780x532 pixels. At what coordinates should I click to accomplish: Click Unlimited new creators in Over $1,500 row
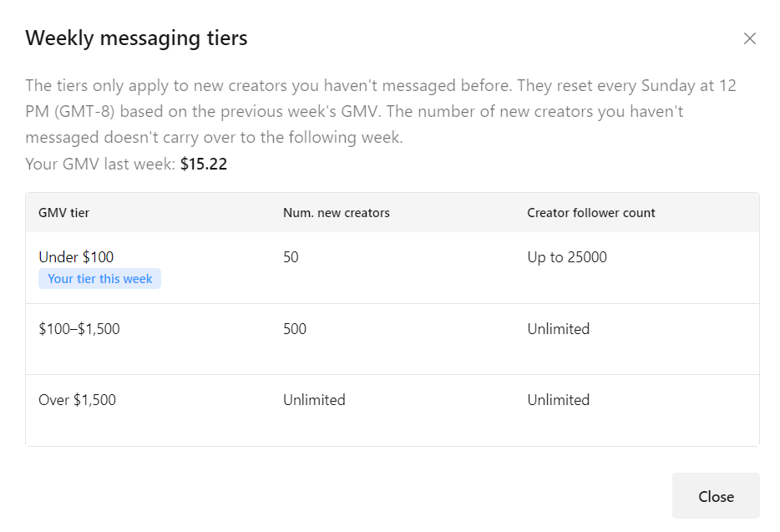coord(314,400)
